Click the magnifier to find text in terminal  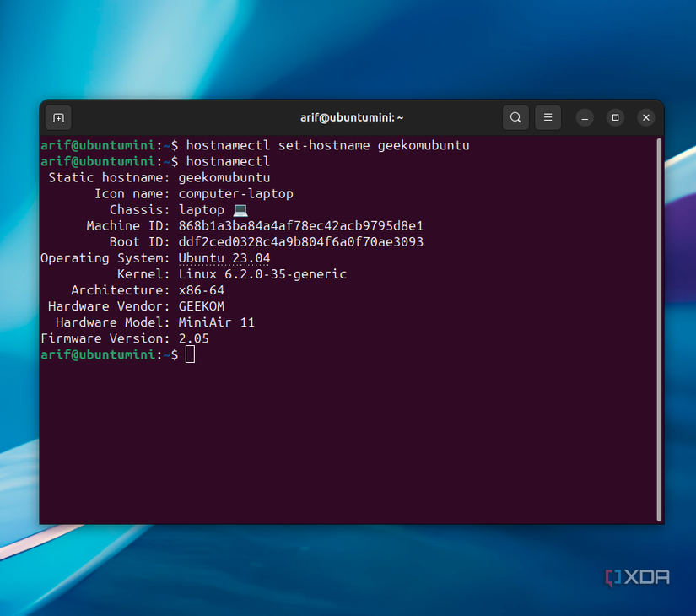pyautogui.click(x=515, y=117)
